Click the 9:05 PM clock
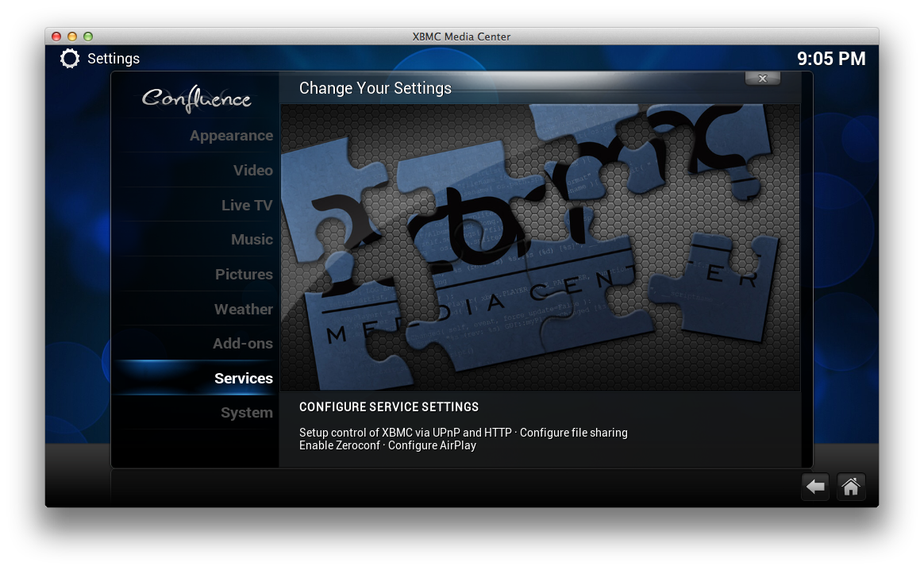The image size is (924, 570). click(831, 59)
